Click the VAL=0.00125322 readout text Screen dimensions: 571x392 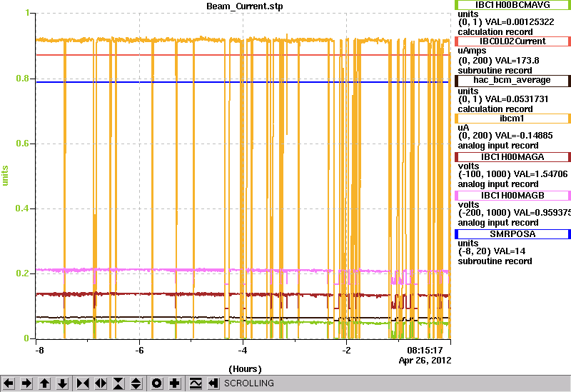[x=520, y=22]
